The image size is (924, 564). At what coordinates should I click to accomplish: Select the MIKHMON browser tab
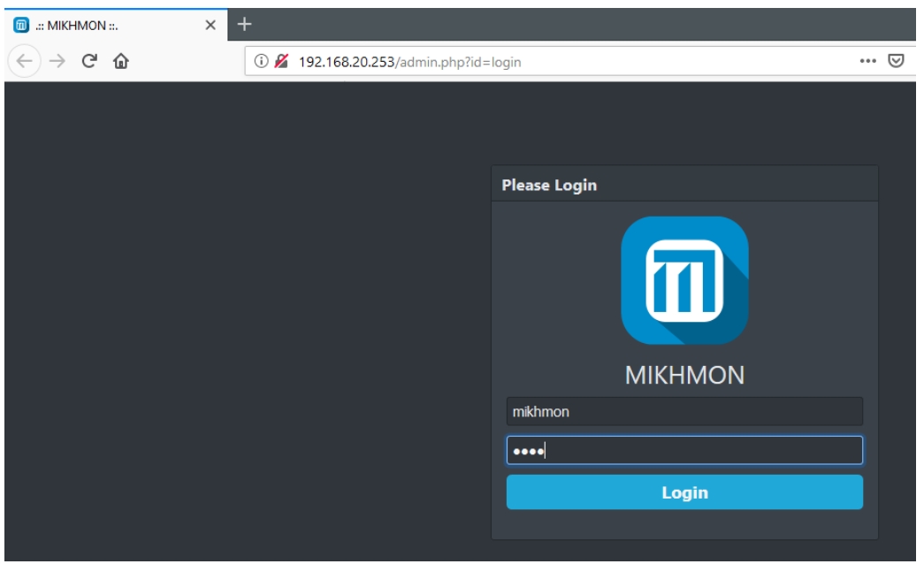(x=116, y=25)
